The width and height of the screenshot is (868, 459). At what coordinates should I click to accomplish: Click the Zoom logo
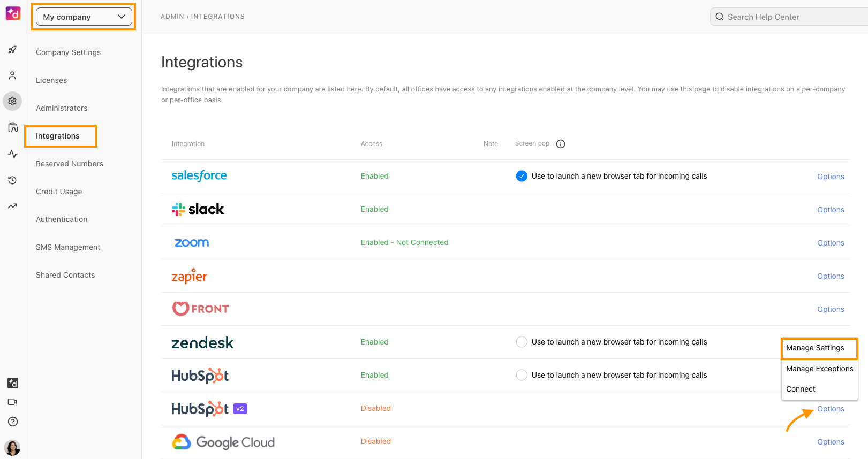(x=192, y=243)
